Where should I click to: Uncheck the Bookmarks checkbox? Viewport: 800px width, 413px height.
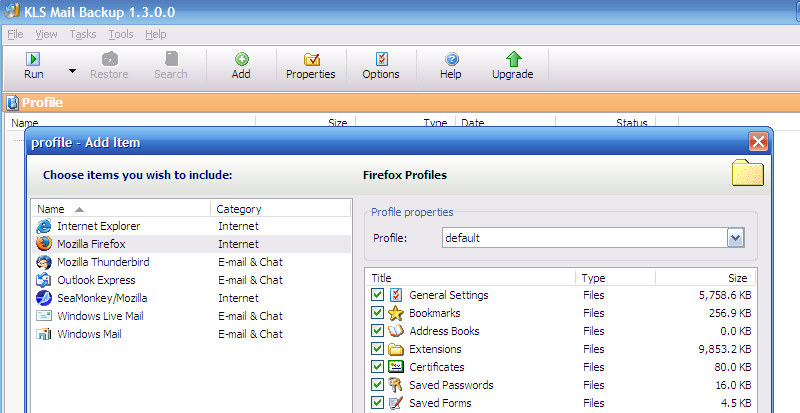click(x=378, y=312)
